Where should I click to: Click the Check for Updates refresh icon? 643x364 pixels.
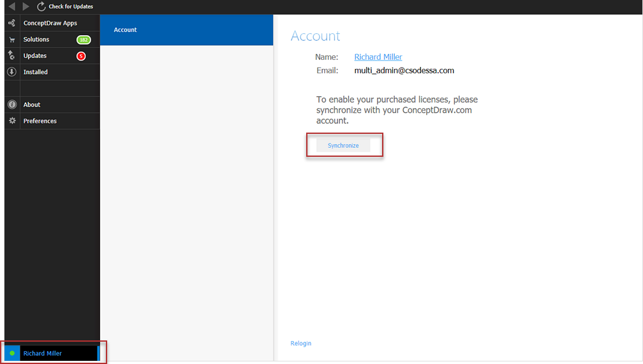click(41, 6)
